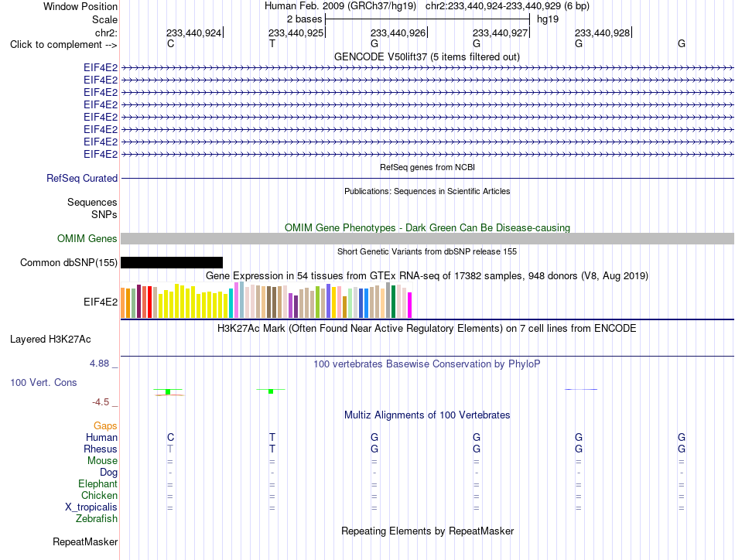735x560 pixels.
Task: Click the Human species label
Action: (101, 437)
